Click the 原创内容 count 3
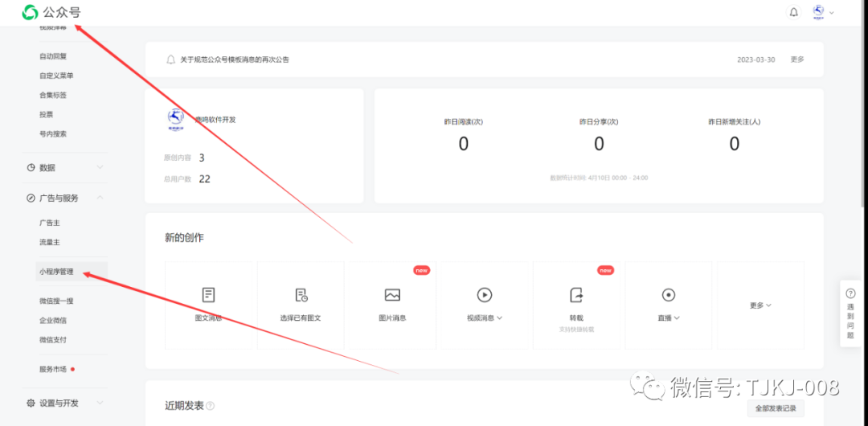 (202, 158)
